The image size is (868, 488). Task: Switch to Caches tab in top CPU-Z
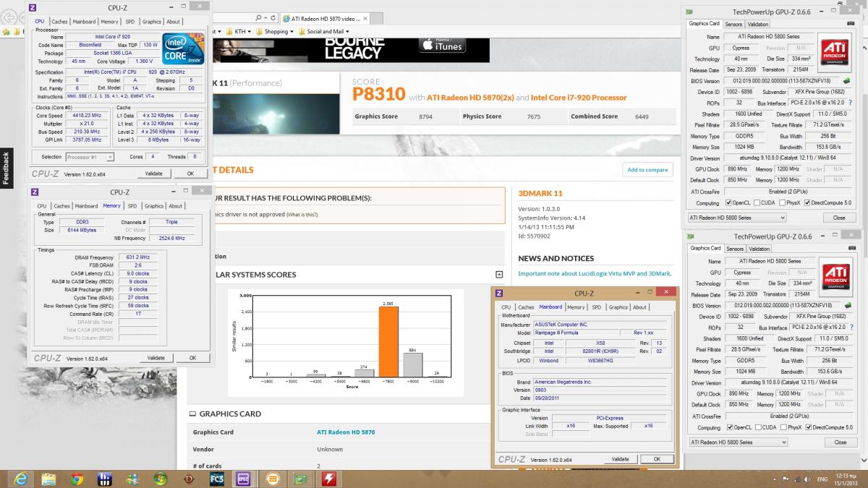coord(59,22)
